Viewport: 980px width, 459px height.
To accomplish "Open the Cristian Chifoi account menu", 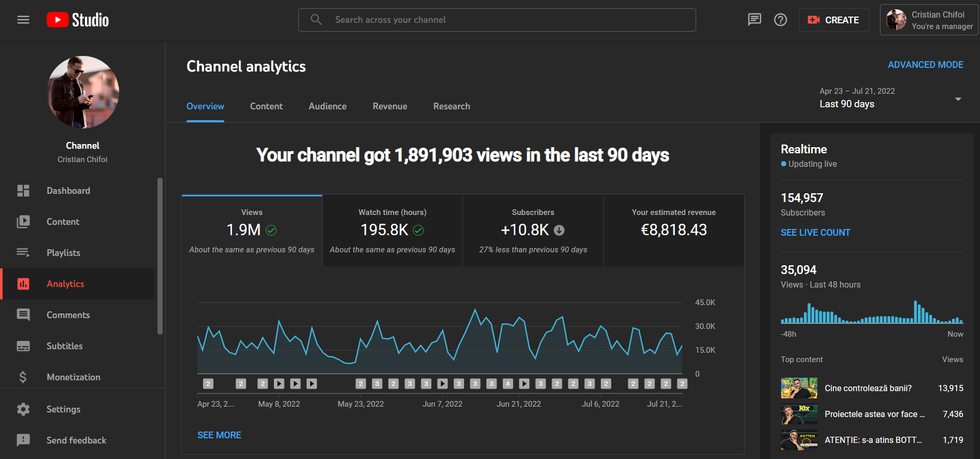I will (929, 20).
